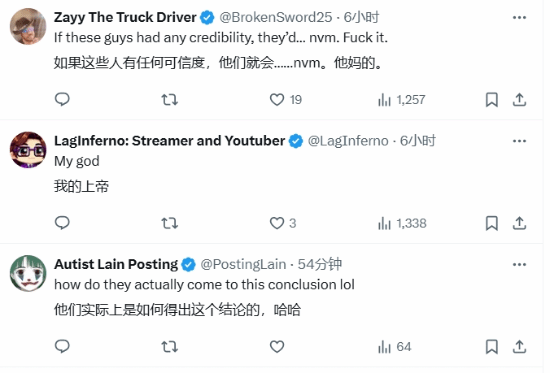
Task: Open more options for PostingLain tweet
Action: coord(519,265)
